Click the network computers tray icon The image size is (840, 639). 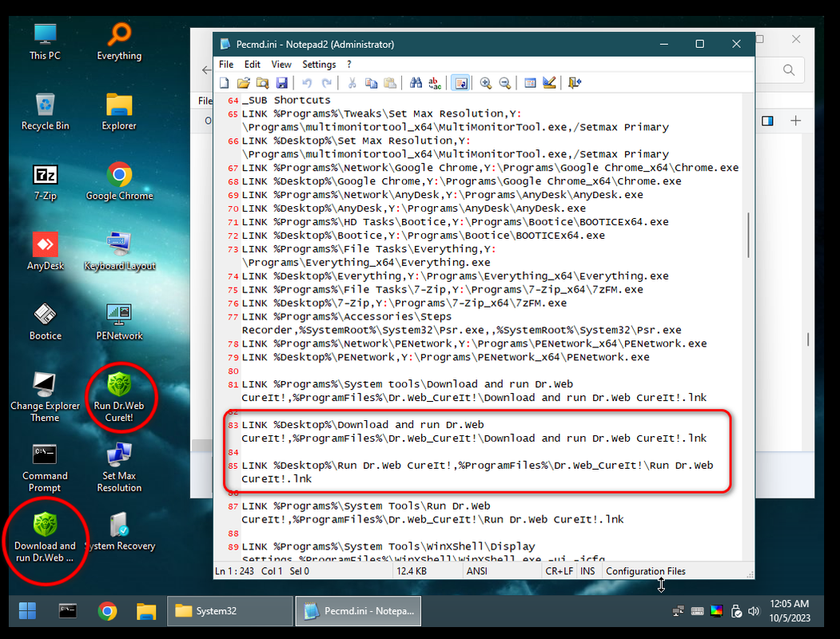pyautogui.click(x=679, y=610)
